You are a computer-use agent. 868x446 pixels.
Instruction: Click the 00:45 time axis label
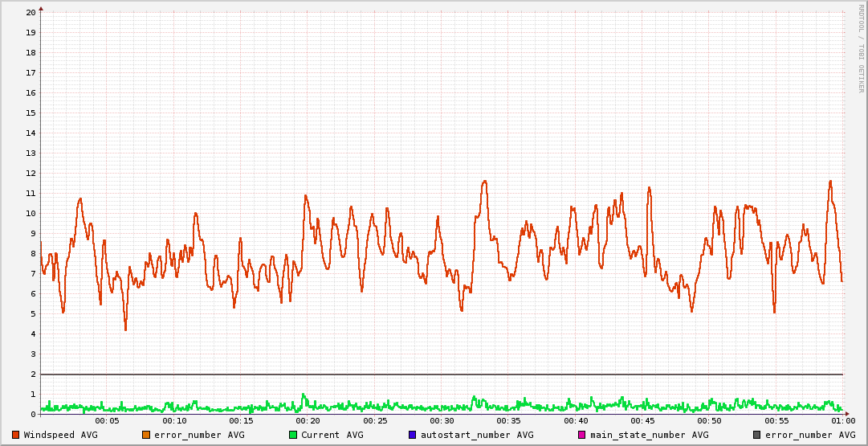[642, 420]
